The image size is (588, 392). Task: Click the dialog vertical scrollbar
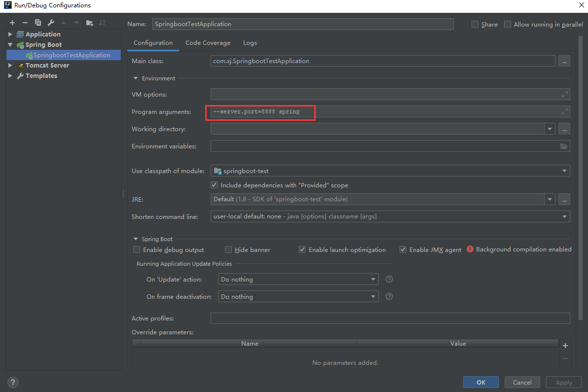click(581, 178)
